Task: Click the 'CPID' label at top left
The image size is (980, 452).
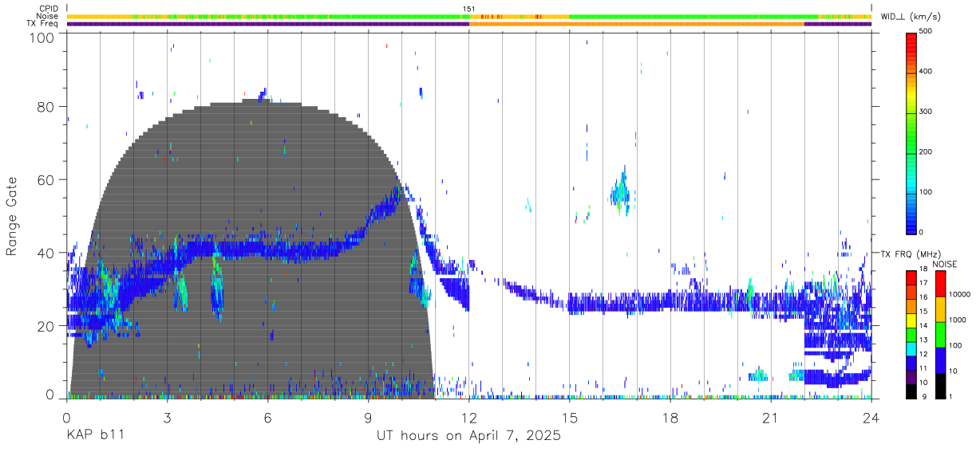Action: (48, 9)
